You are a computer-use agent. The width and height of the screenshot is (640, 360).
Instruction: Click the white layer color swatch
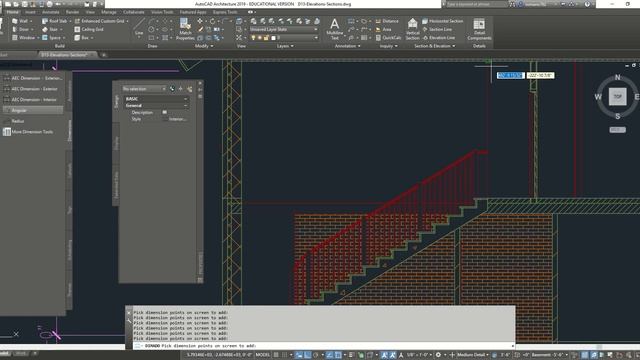point(273,38)
